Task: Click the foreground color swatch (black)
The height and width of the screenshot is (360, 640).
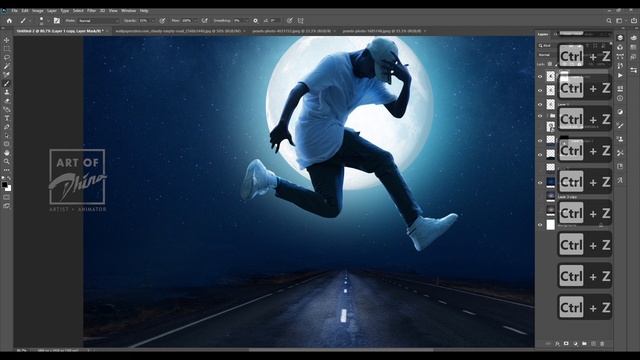Action: (x=4, y=185)
